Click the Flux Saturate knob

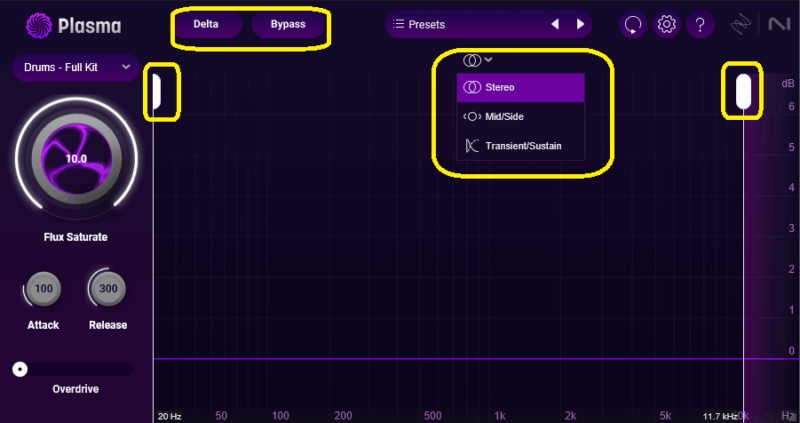(76, 159)
